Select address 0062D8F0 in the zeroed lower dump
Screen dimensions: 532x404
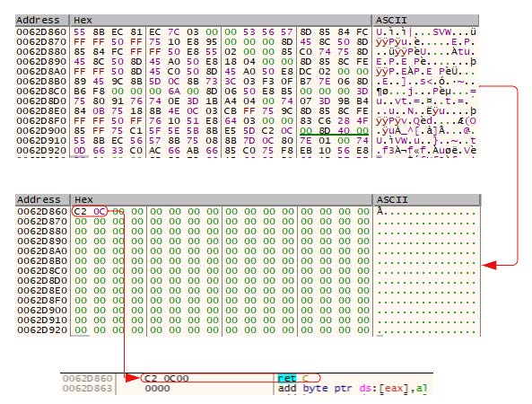42,301
